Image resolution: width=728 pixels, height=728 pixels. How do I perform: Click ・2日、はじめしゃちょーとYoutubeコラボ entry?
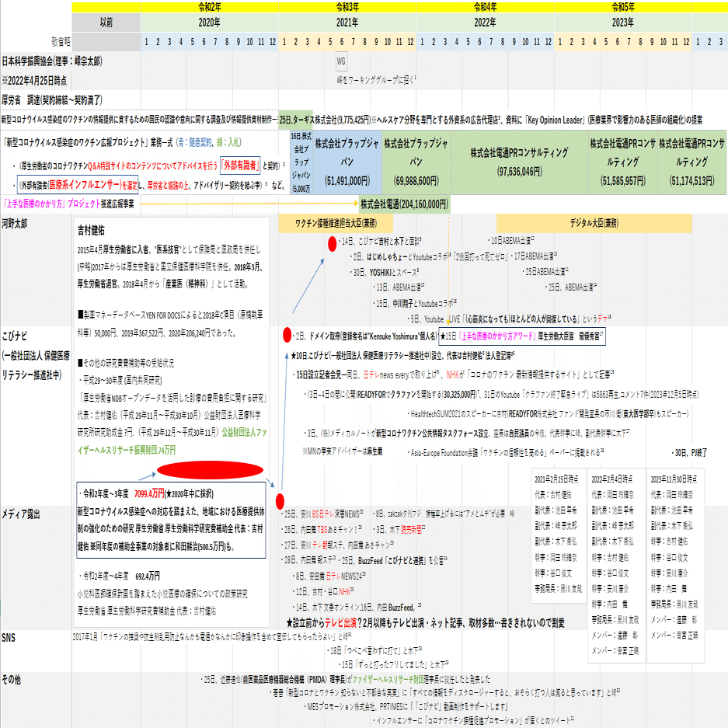[x=400, y=256]
